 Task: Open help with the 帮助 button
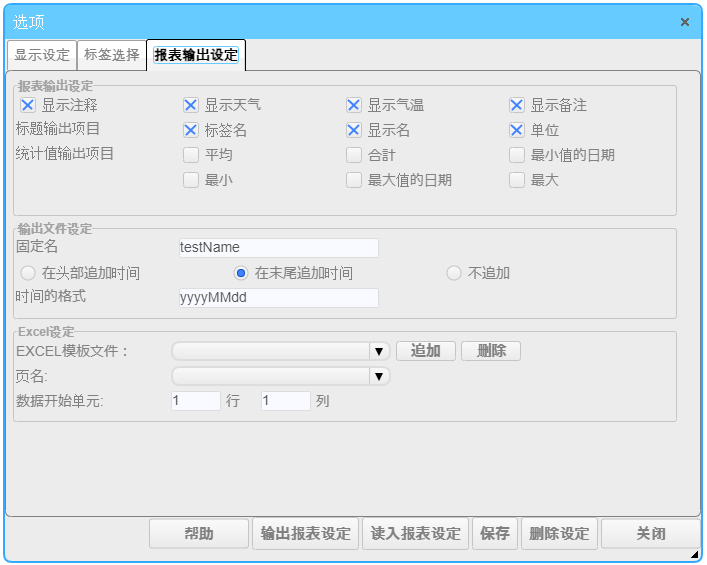click(199, 534)
